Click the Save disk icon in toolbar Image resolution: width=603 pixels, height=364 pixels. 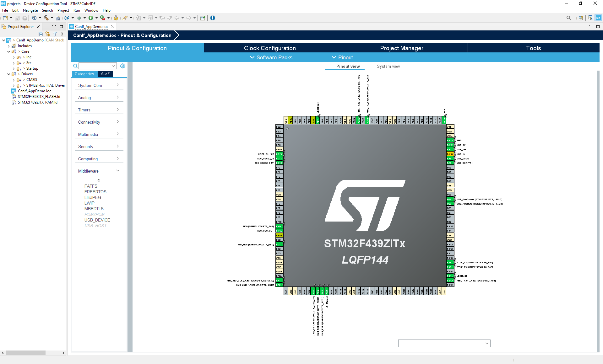(17, 18)
